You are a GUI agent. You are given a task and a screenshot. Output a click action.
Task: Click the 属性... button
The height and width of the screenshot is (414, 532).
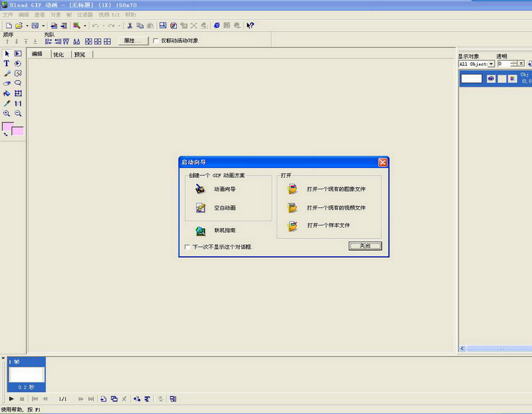134,41
